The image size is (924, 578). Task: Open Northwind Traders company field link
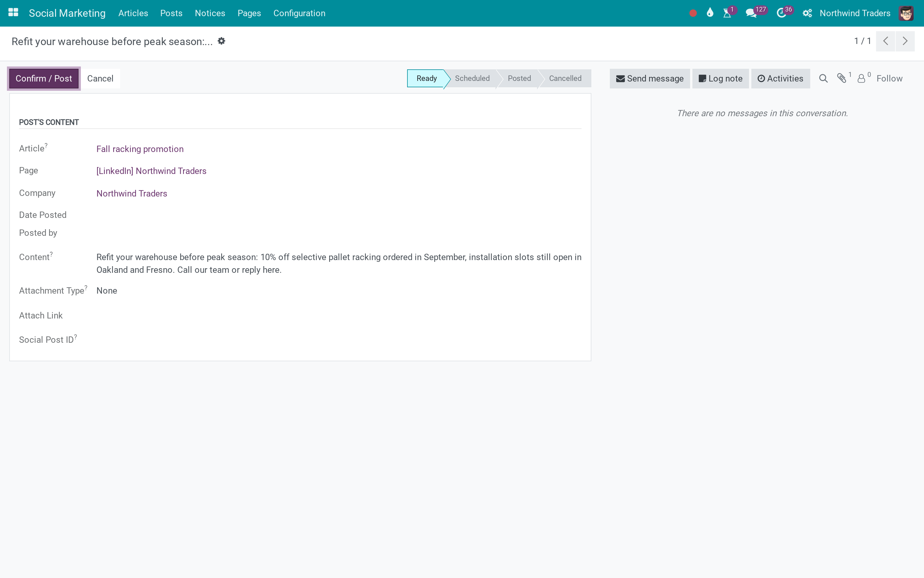coord(132,193)
